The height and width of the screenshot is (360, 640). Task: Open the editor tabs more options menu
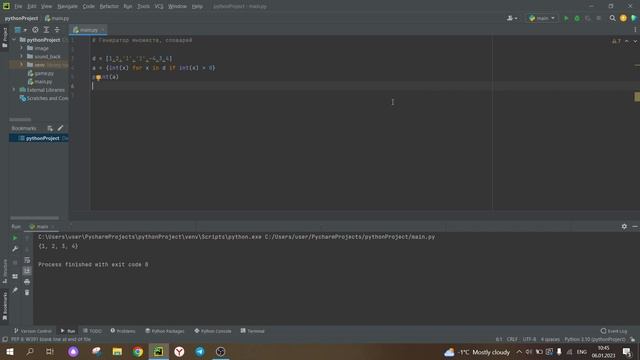click(635, 30)
